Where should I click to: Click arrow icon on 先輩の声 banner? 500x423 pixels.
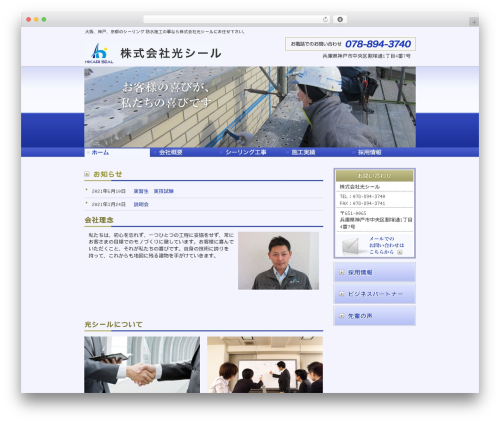341,316
